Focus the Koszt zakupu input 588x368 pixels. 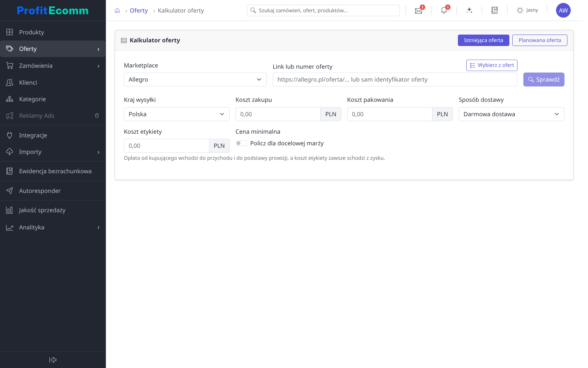click(278, 114)
